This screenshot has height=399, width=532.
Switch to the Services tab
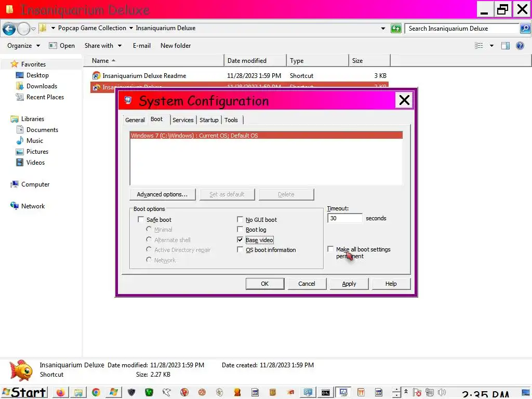(183, 120)
